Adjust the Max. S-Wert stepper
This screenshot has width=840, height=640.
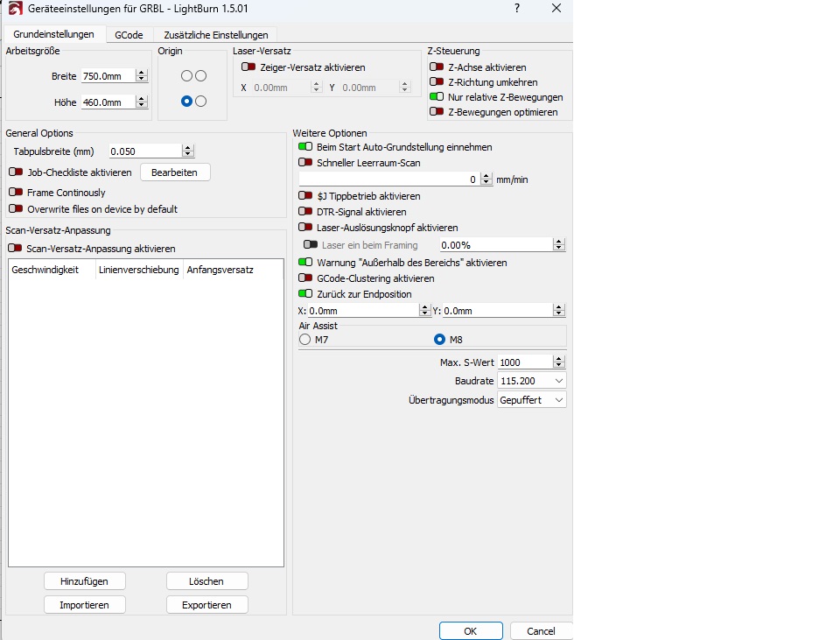(559, 362)
